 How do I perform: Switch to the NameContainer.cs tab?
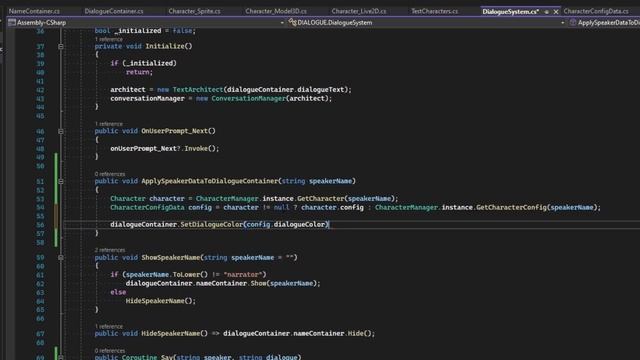[34, 11]
